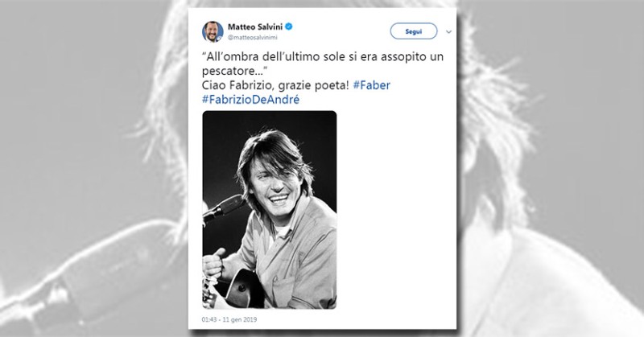Open the #Faber hashtag
Viewport: 644px width, 337px height.
(372, 85)
